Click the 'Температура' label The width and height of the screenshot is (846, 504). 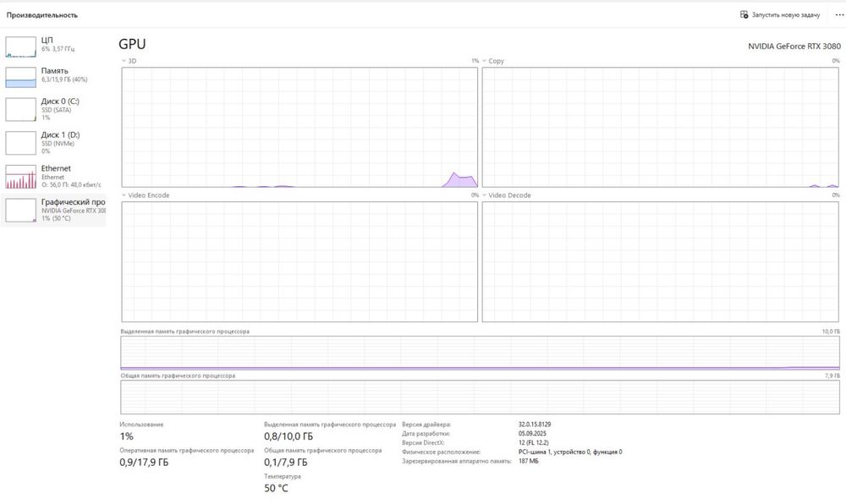tap(283, 476)
